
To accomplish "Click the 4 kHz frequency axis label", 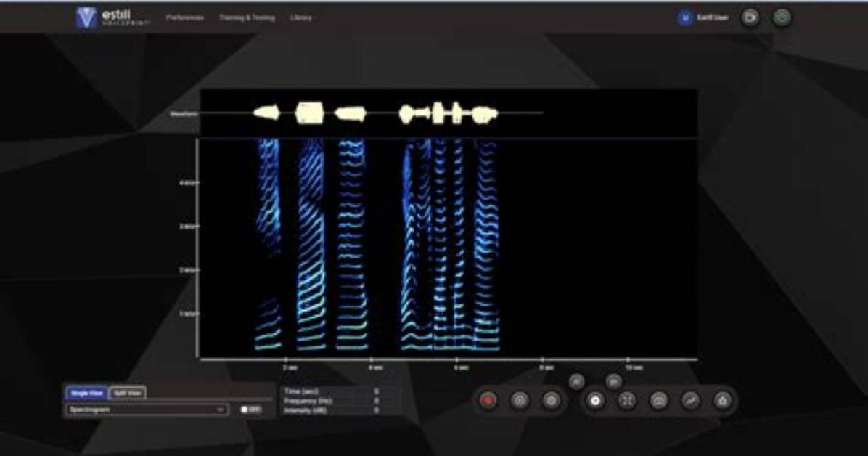I will point(187,183).
